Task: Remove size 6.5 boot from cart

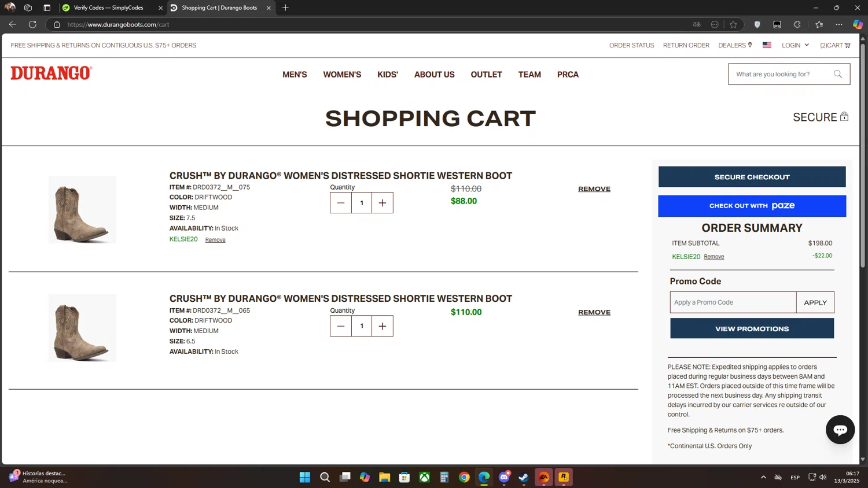Action: [x=594, y=312]
